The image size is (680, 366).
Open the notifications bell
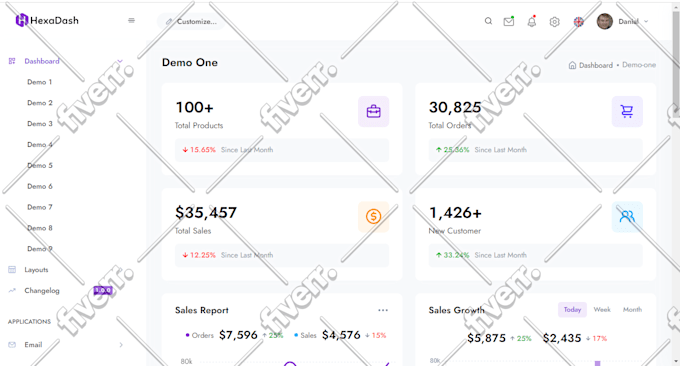pos(532,21)
